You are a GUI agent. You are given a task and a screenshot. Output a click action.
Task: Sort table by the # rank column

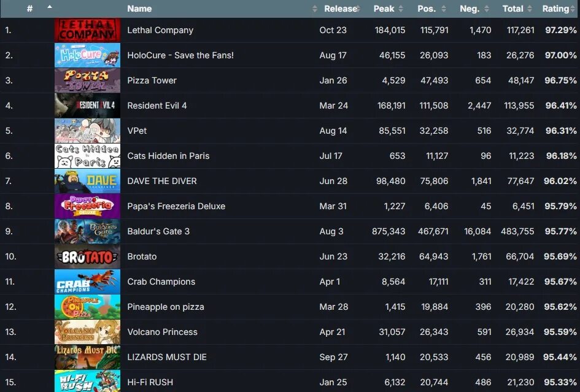point(29,9)
